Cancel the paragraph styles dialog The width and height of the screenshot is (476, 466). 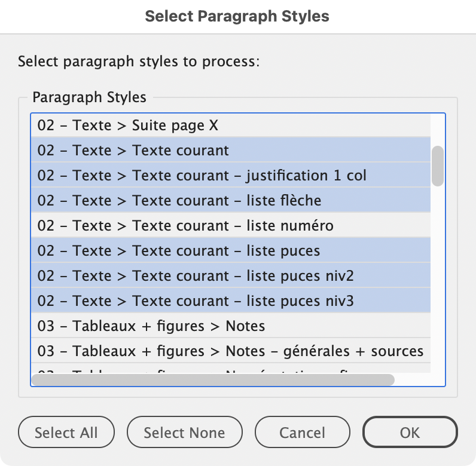click(x=302, y=433)
